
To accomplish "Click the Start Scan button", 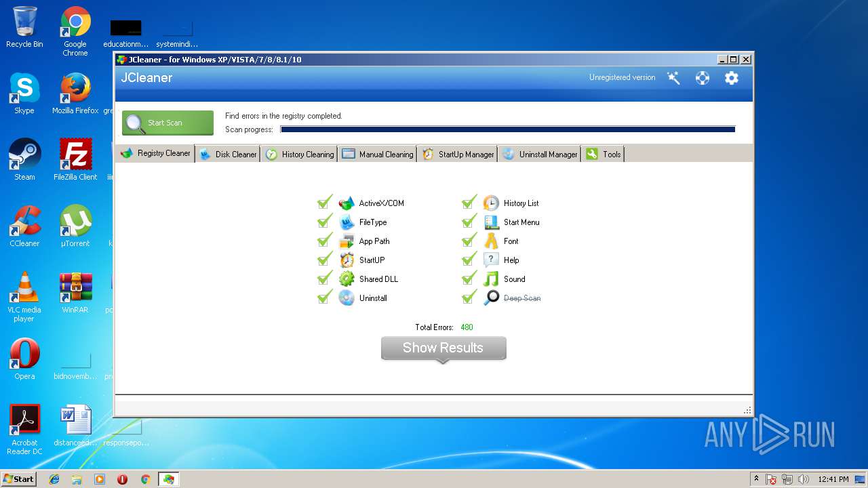I will tap(167, 123).
